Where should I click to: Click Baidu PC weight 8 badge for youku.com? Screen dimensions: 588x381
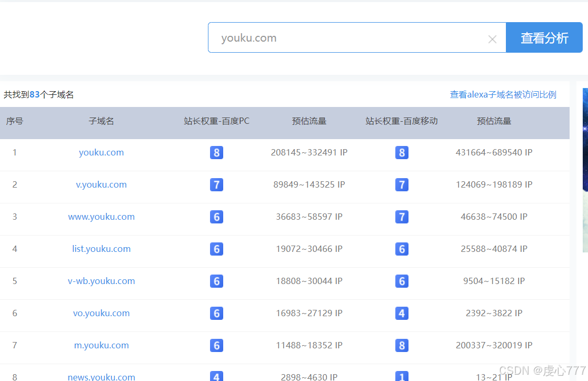[x=216, y=152]
